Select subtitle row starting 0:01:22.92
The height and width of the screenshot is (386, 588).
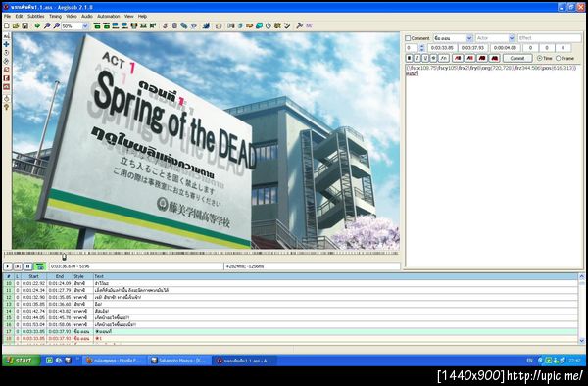(x=289, y=283)
